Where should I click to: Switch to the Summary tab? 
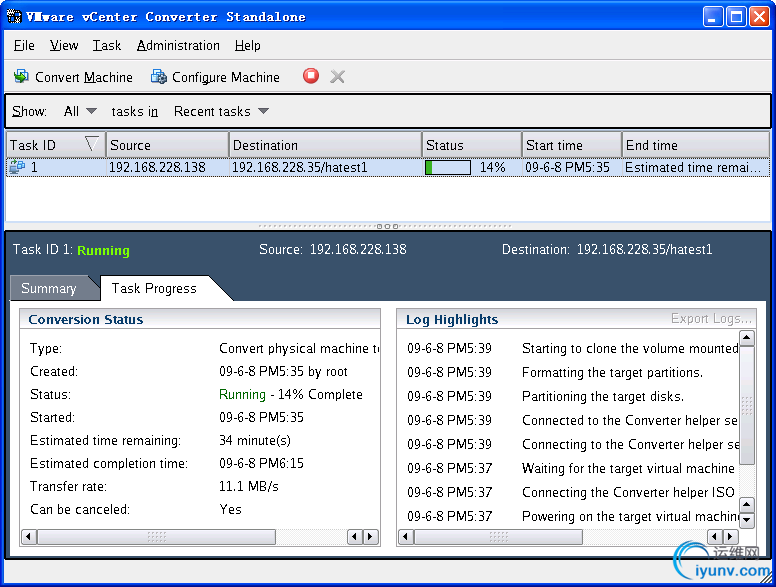(x=49, y=288)
